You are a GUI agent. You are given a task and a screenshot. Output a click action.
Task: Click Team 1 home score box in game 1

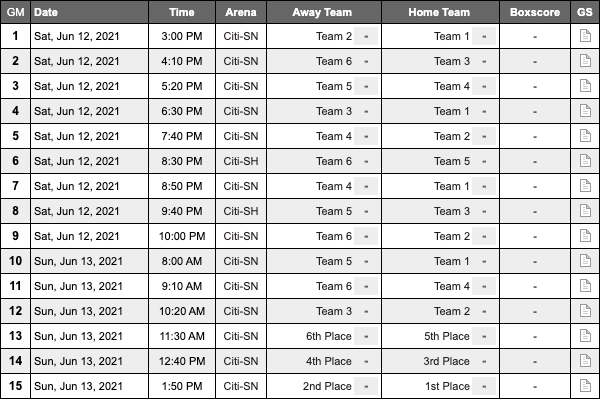coord(484,36)
